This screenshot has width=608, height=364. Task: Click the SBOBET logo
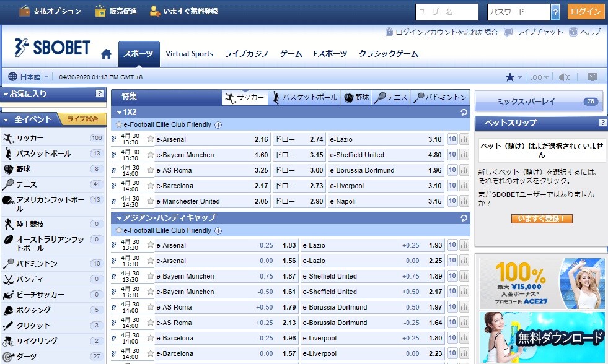(x=53, y=48)
